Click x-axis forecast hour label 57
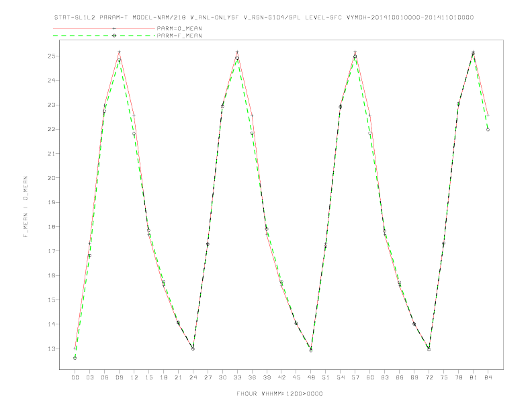The height and width of the screenshot is (411, 532). (x=355, y=377)
